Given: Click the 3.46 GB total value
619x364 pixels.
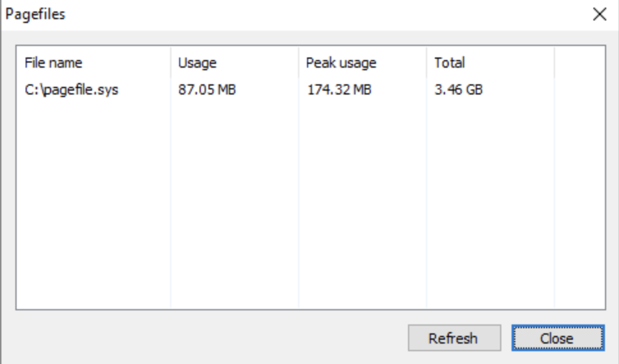Looking at the screenshot, I should coord(458,90).
